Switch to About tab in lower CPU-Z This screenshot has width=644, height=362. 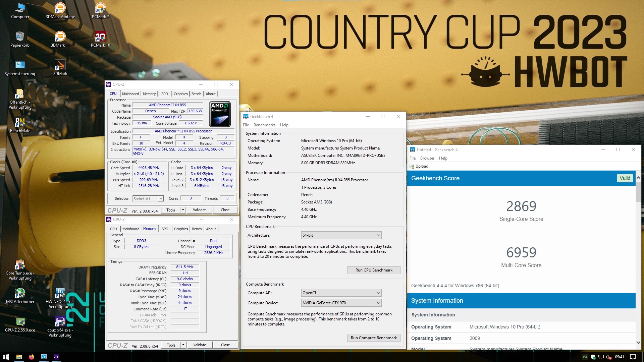coord(211,229)
